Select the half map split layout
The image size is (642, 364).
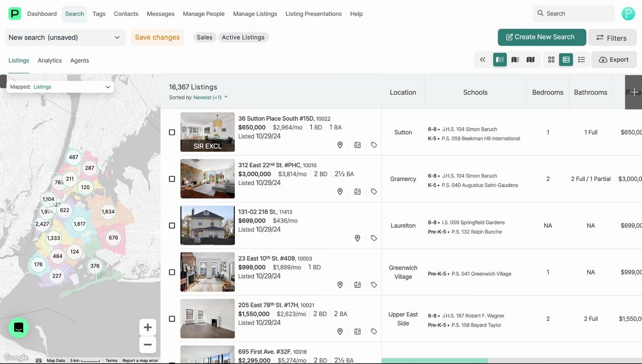(x=515, y=60)
